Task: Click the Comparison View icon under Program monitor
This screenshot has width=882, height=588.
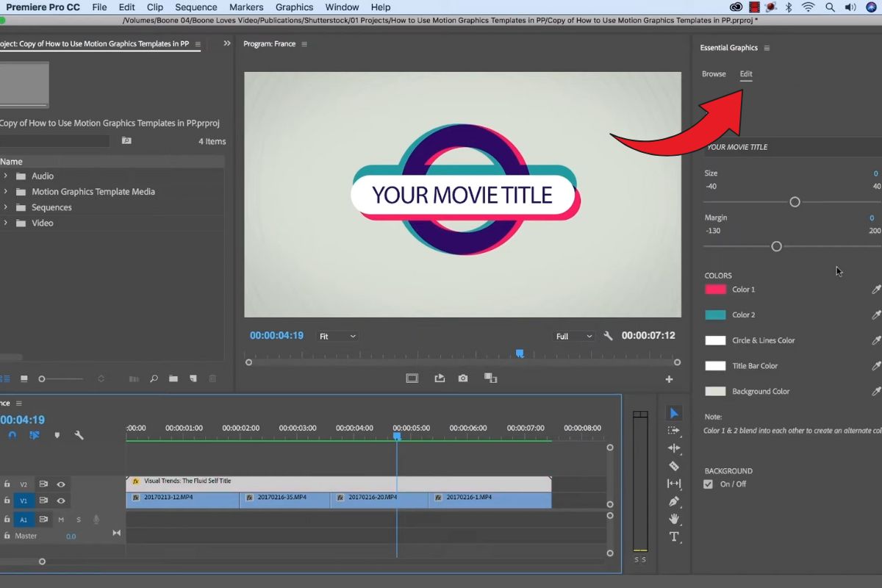Action: pos(490,378)
